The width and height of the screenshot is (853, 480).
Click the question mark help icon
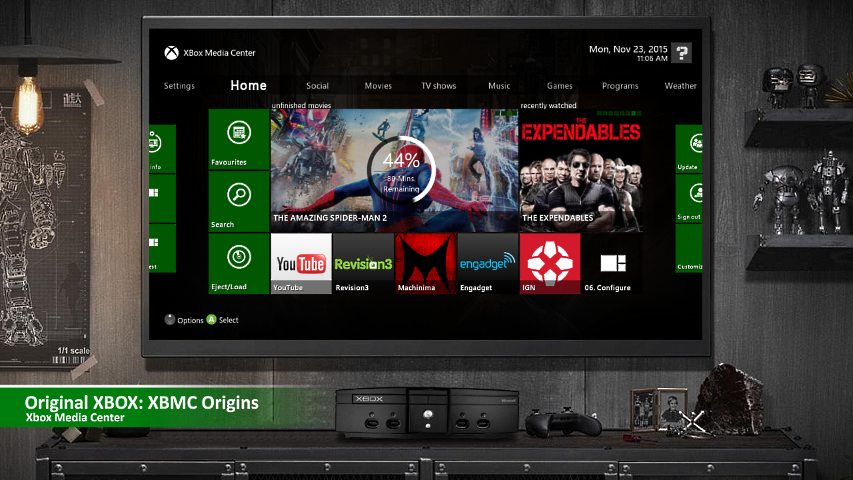[x=681, y=53]
